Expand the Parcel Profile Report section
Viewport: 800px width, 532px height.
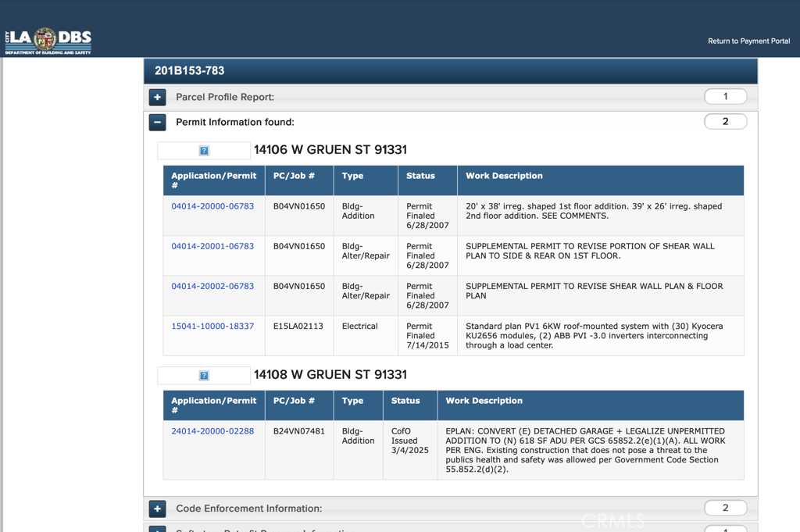158,98
